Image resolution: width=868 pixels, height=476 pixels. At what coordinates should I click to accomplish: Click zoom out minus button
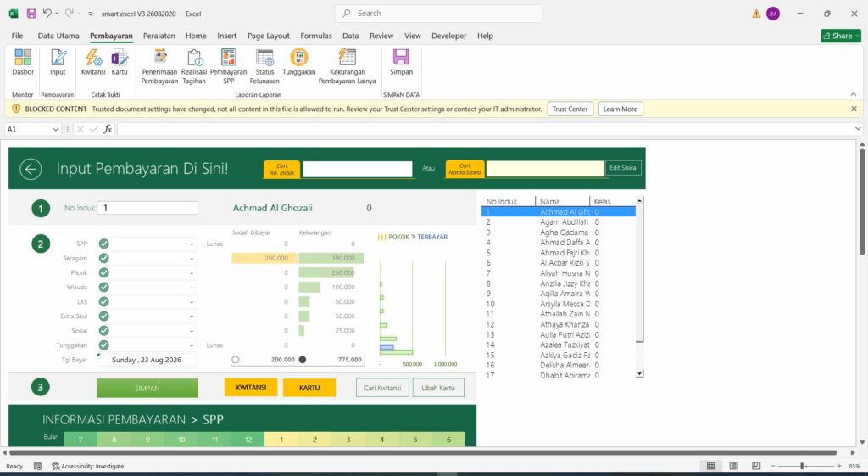773,466
